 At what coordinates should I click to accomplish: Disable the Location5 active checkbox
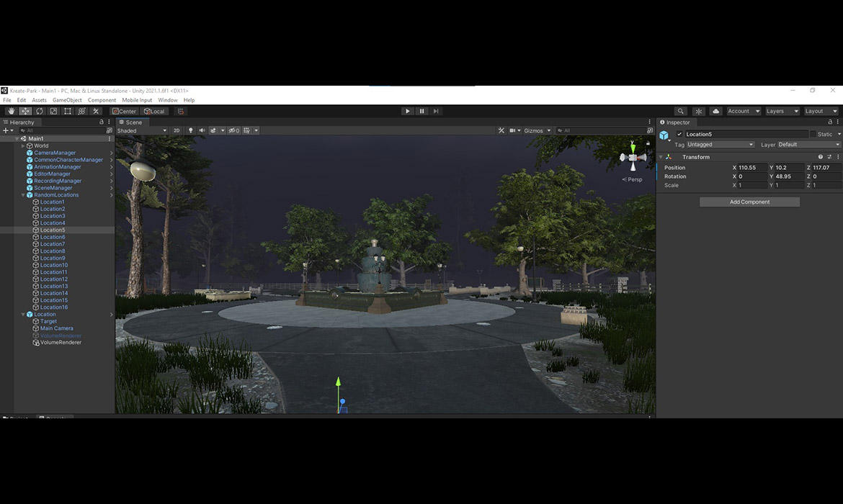(679, 135)
